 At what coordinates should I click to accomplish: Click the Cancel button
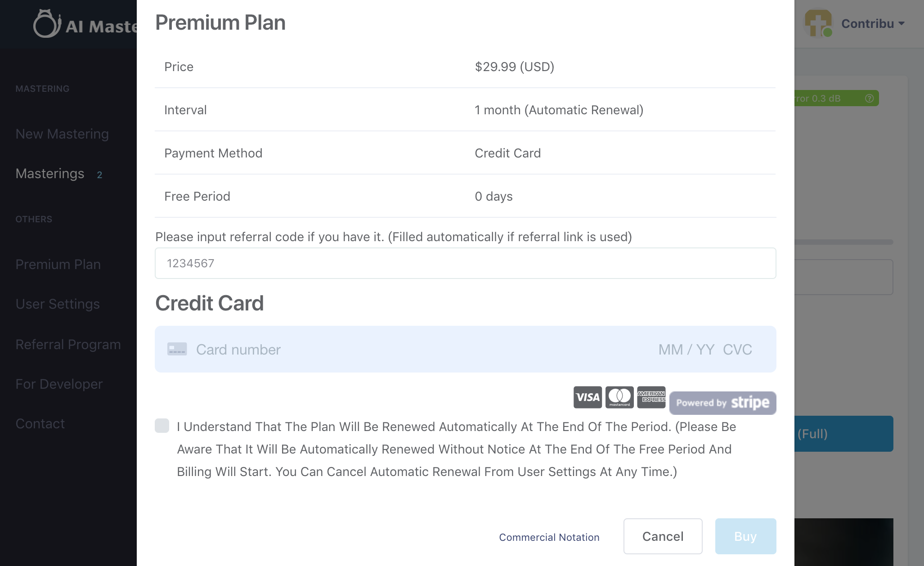click(x=663, y=536)
